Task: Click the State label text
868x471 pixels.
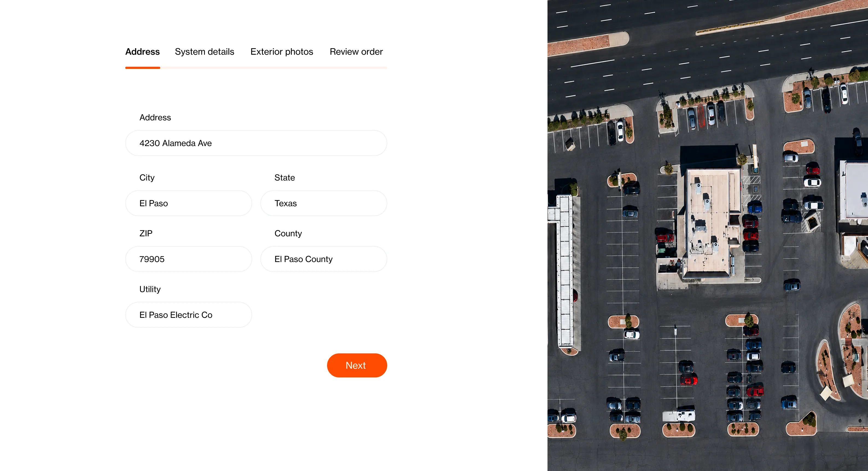Action: tap(284, 178)
